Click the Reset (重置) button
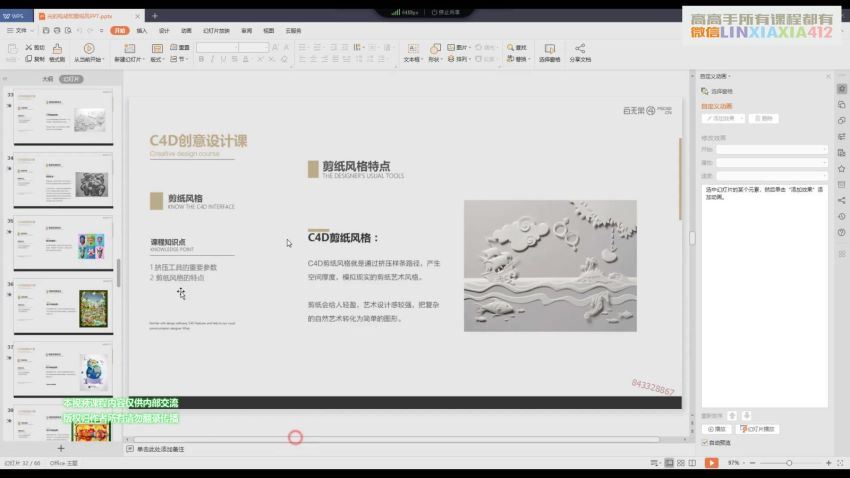This screenshot has width=850, height=478. (x=180, y=48)
